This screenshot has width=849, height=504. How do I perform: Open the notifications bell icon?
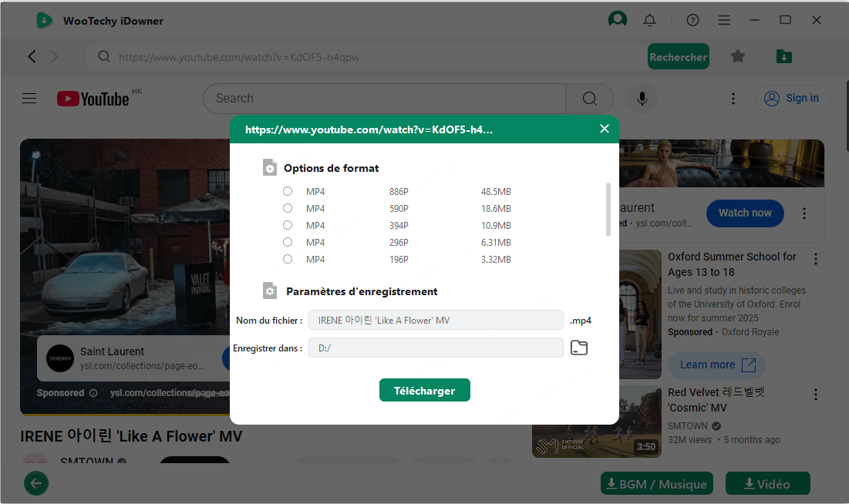tap(649, 20)
